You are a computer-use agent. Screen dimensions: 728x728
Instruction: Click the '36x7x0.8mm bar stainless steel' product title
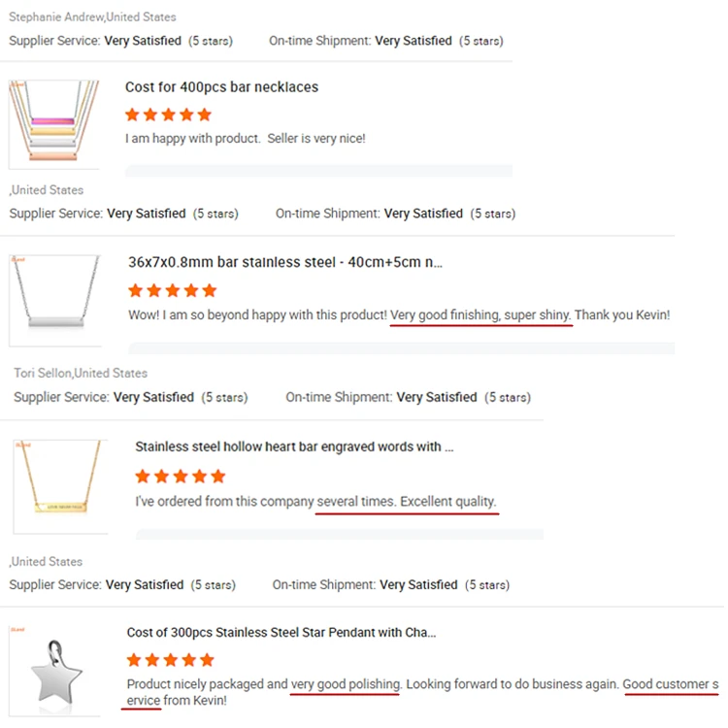point(285,263)
